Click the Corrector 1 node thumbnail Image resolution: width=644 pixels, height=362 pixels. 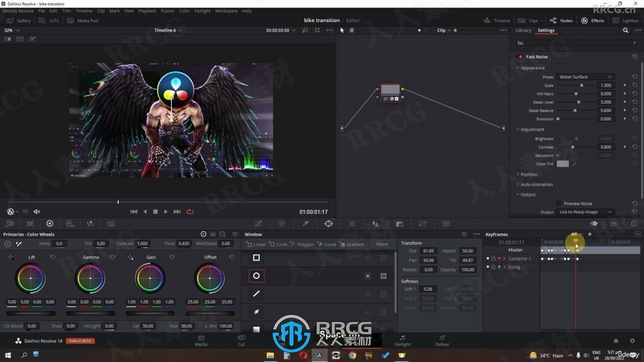click(x=390, y=89)
